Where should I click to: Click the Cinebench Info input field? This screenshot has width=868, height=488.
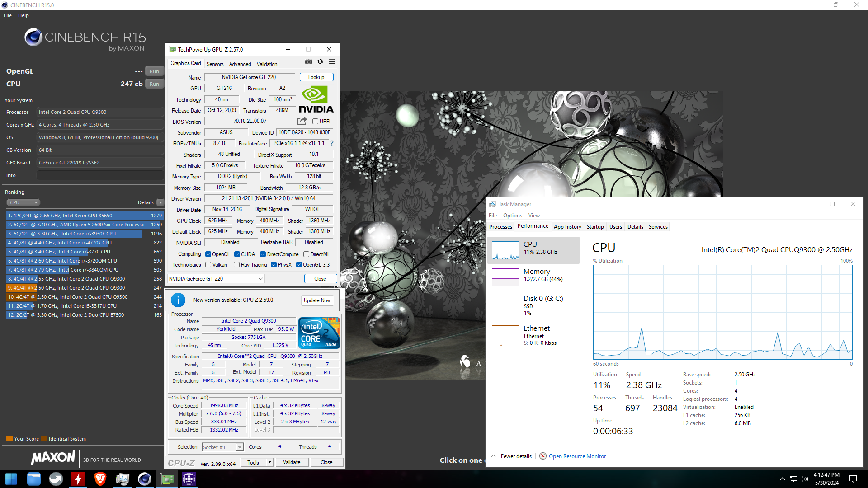pos(100,175)
